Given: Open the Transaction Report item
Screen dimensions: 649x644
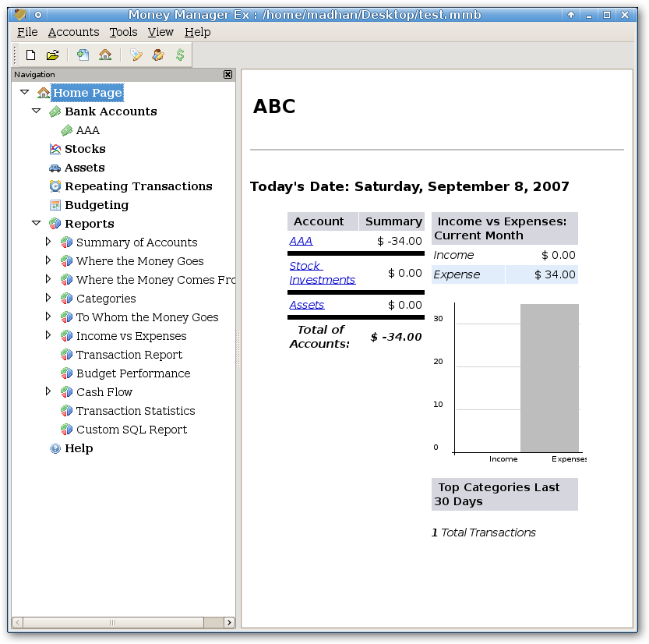Looking at the screenshot, I should pos(129,355).
